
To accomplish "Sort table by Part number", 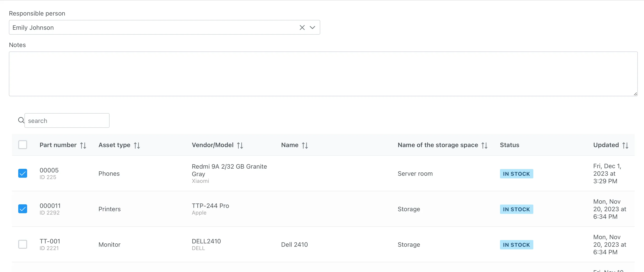I will 83,145.
